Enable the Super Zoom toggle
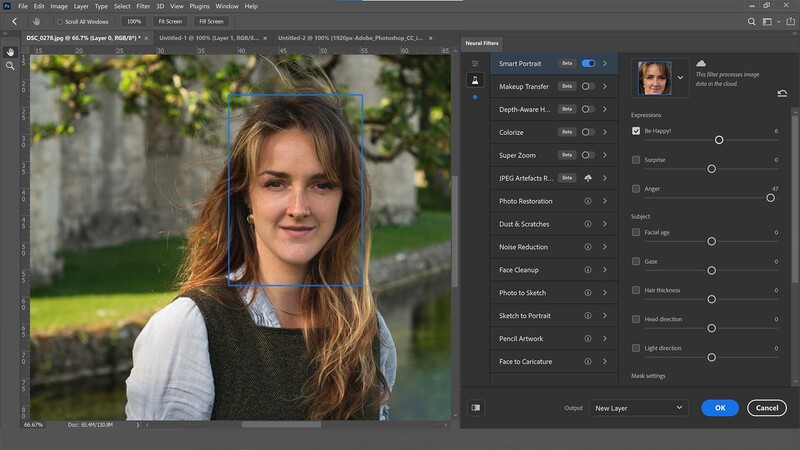The width and height of the screenshot is (800, 450). point(588,155)
